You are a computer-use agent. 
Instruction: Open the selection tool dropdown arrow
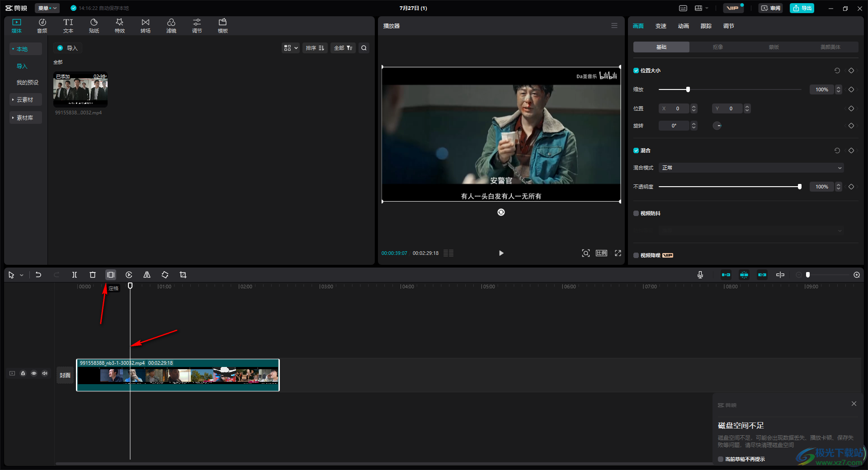pyautogui.click(x=21, y=275)
